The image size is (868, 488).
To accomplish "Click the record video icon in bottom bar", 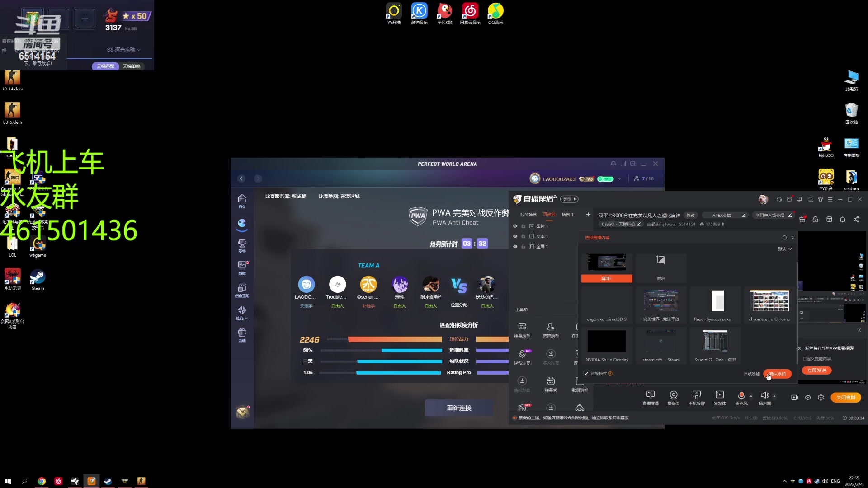I will click(x=794, y=398).
